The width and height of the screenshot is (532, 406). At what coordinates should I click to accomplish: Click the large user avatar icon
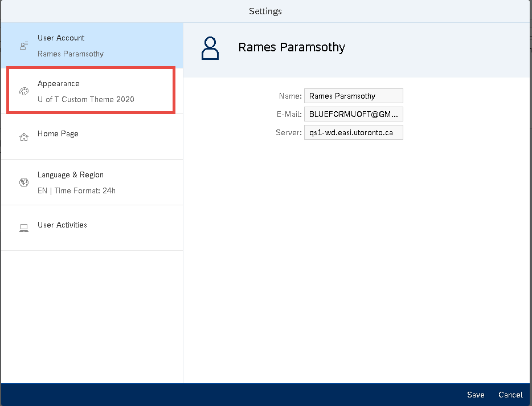(210, 48)
